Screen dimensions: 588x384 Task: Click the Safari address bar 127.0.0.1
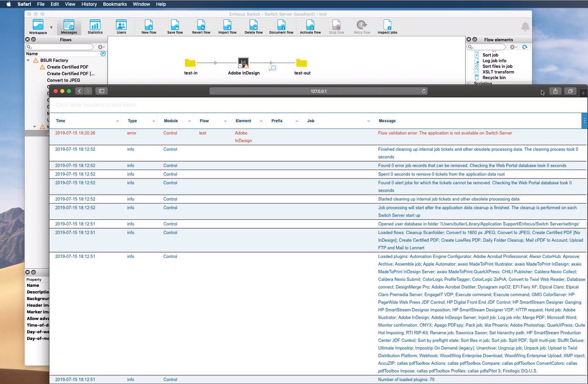click(318, 91)
